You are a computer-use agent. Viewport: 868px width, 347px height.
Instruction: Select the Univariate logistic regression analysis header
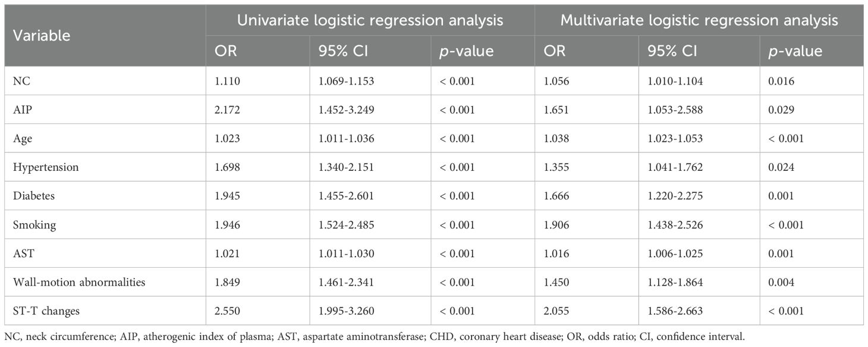coord(370,20)
